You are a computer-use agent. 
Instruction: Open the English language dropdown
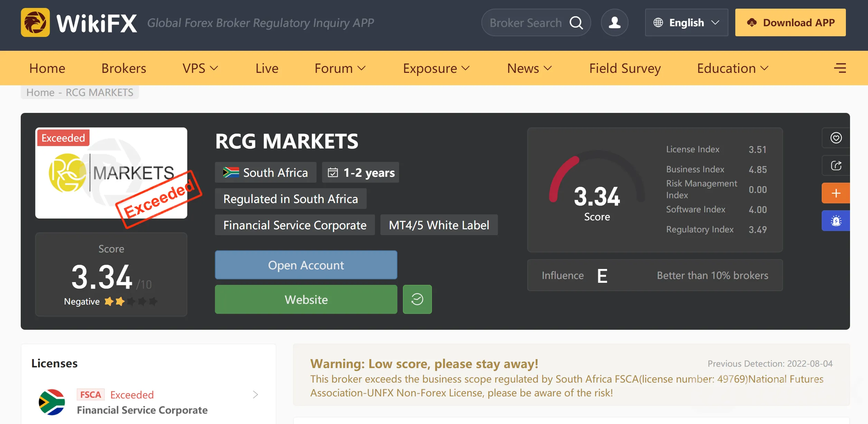(x=686, y=22)
